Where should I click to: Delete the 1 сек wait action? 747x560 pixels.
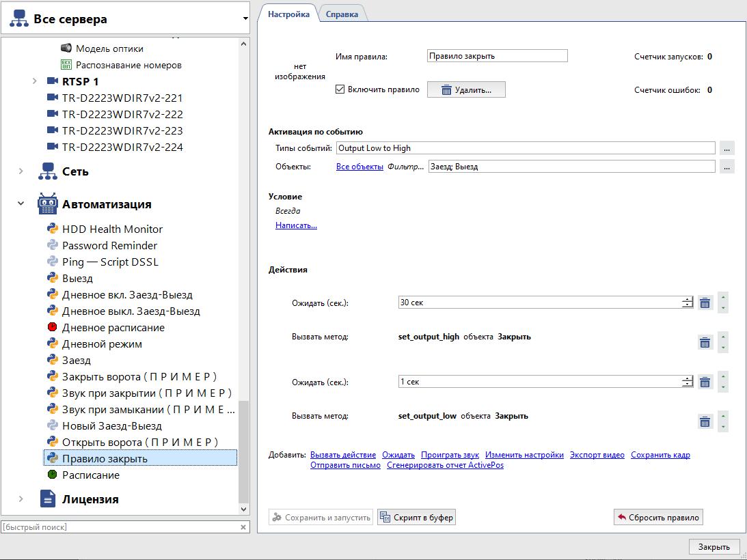(705, 382)
